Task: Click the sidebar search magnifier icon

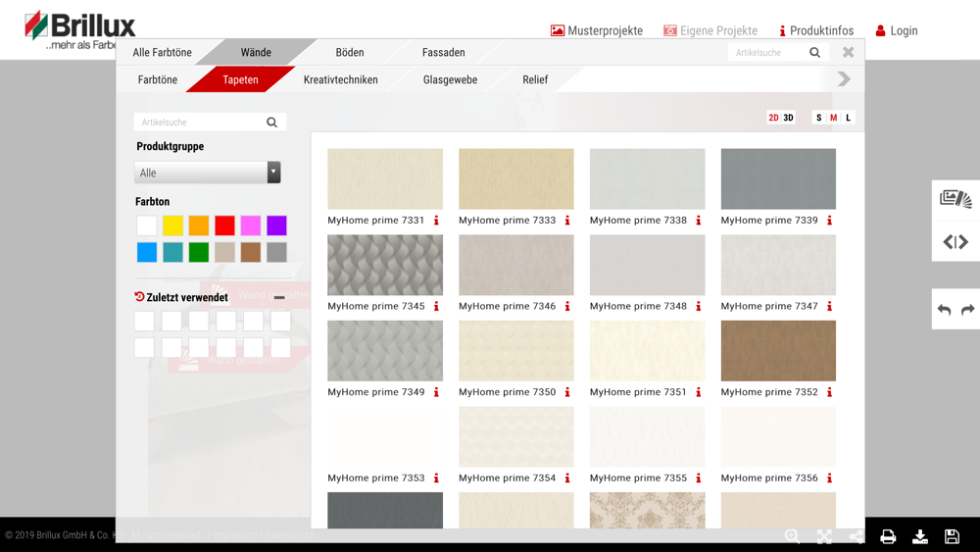Action: coord(271,122)
